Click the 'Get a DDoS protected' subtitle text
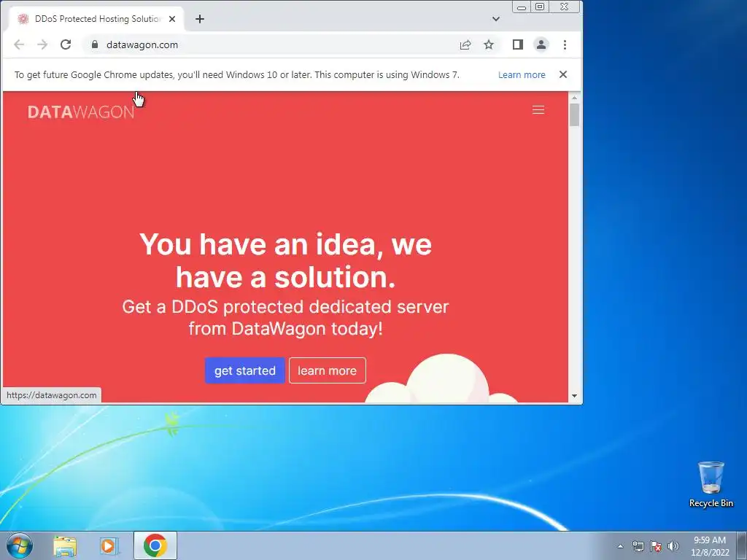 point(285,318)
